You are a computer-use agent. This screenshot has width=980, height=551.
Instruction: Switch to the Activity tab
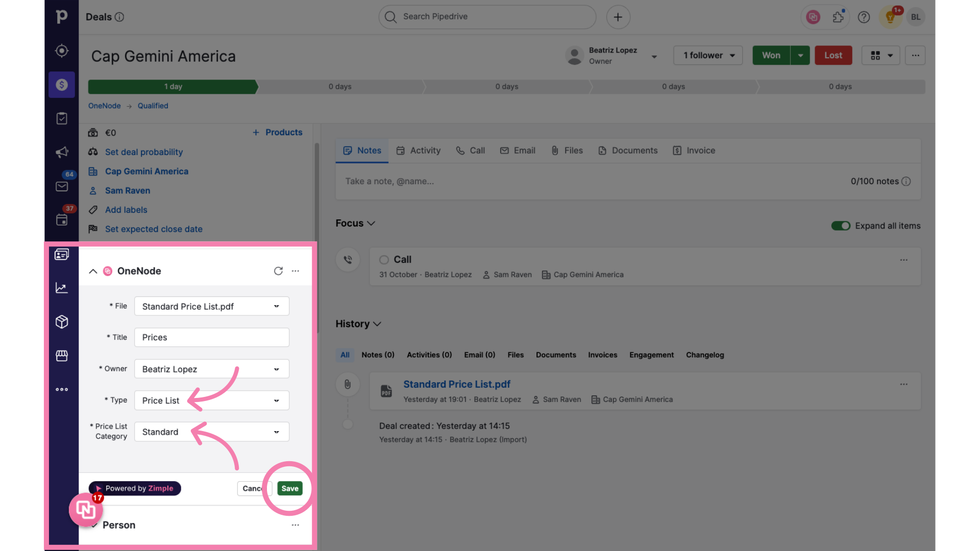pyautogui.click(x=425, y=150)
